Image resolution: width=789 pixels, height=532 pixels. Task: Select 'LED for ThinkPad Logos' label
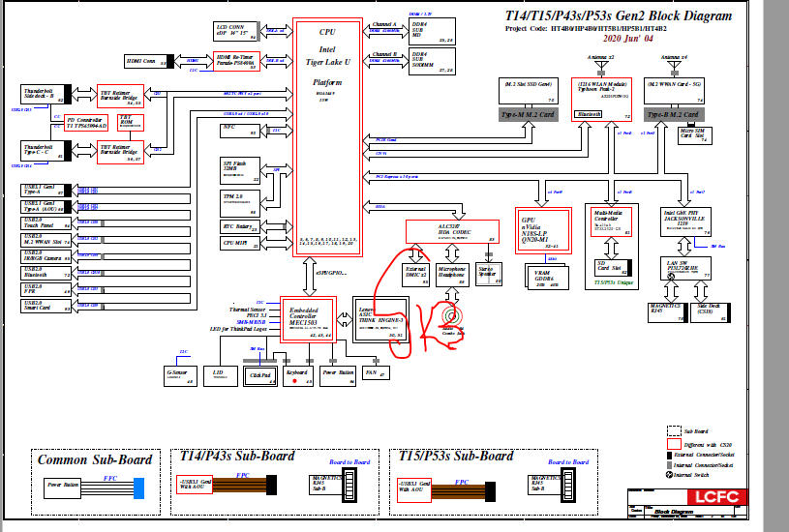[238, 329]
